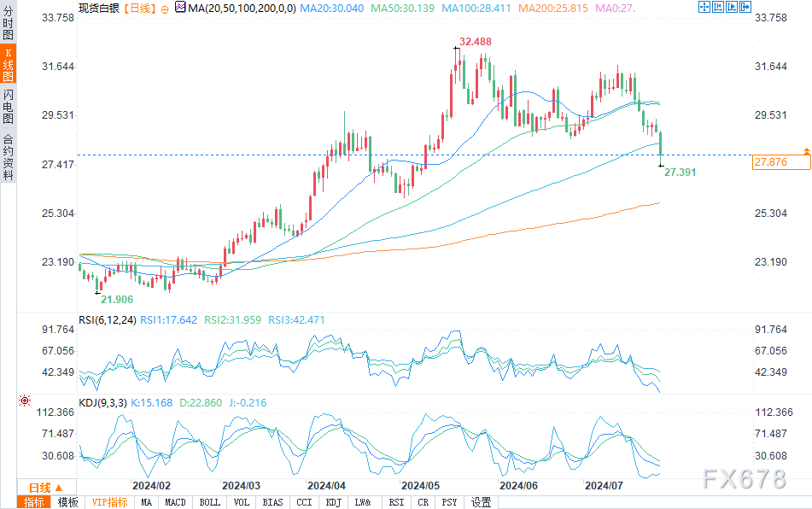Click the 2024/02 date axis label

tap(151, 486)
